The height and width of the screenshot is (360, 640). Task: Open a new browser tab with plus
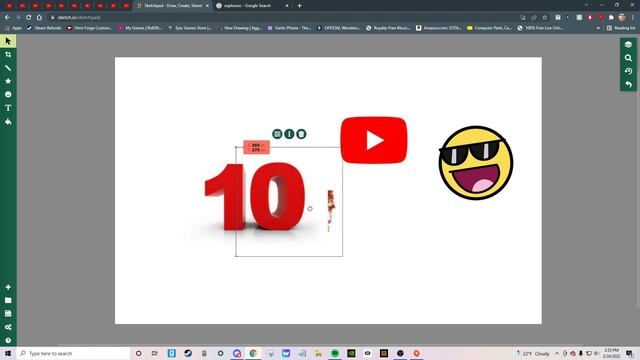pos(300,6)
